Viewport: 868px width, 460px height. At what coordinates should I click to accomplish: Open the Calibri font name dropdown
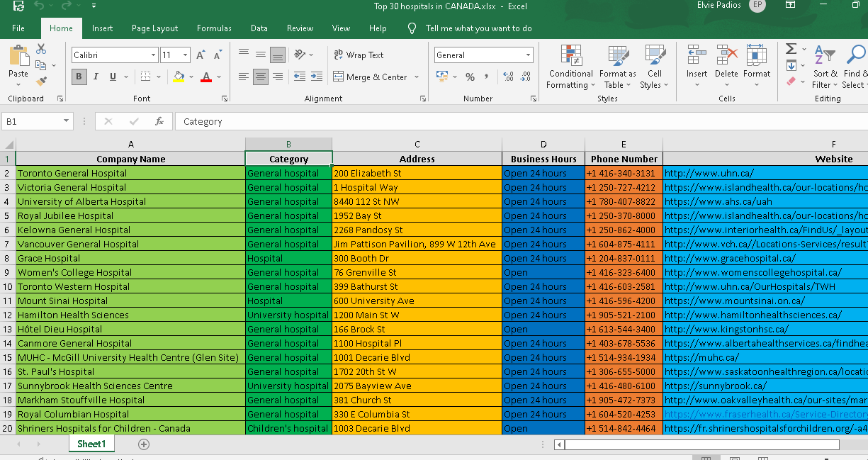[x=153, y=55]
